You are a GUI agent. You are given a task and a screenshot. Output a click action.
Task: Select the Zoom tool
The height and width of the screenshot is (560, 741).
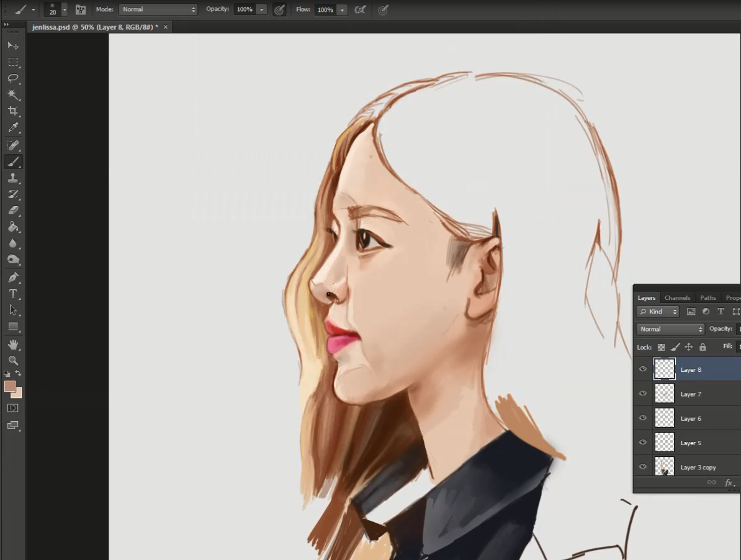point(13,360)
